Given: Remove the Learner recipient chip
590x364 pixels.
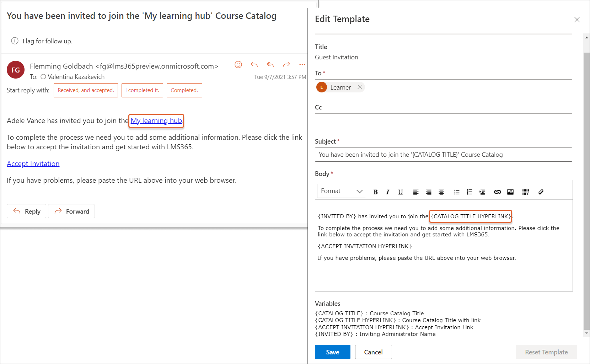Looking at the screenshot, I should tap(360, 87).
